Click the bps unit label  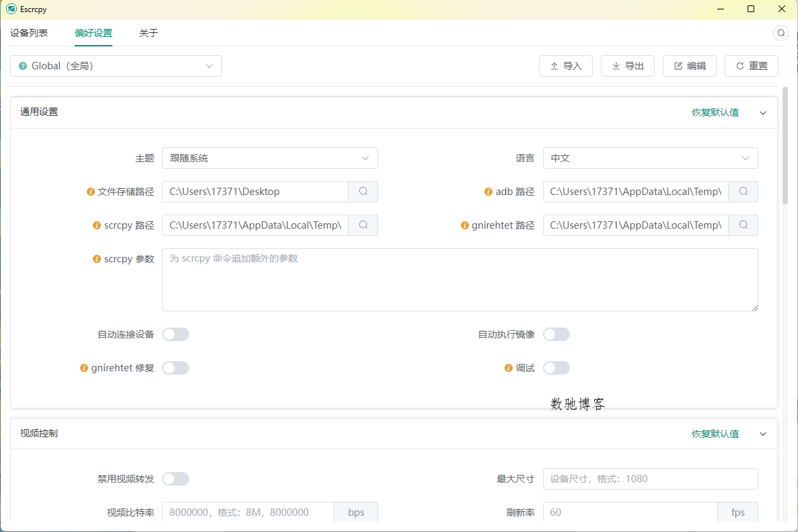pyautogui.click(x=356, y=512)
